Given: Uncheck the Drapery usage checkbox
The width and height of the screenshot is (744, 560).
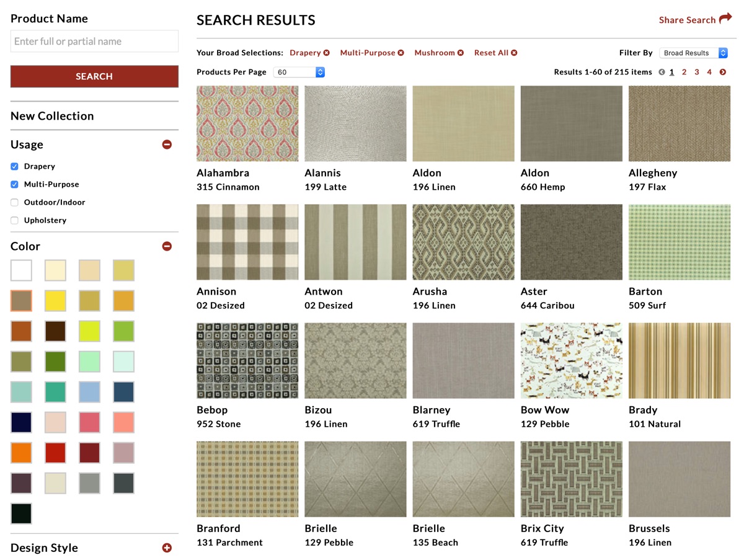Looking at the screenshot, I should pos(14,166).
